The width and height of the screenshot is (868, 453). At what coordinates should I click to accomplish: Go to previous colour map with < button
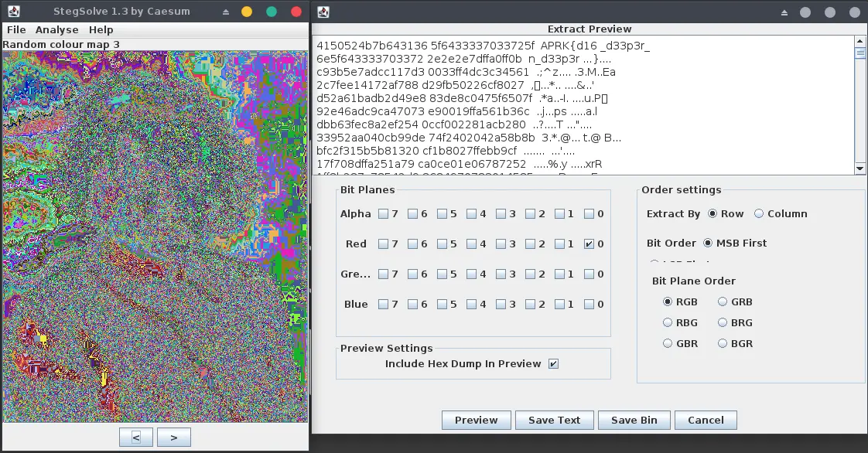[x=136, y=437]
